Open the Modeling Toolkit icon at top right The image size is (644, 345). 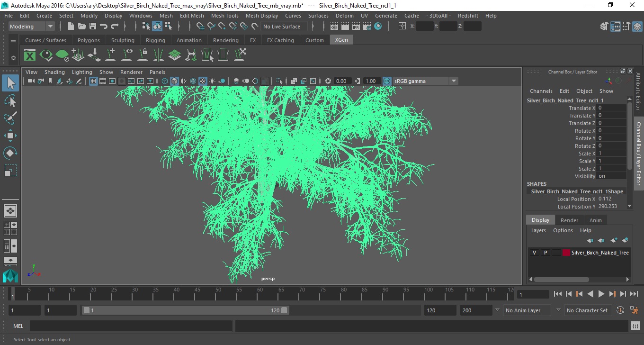(x=604, y=27)
